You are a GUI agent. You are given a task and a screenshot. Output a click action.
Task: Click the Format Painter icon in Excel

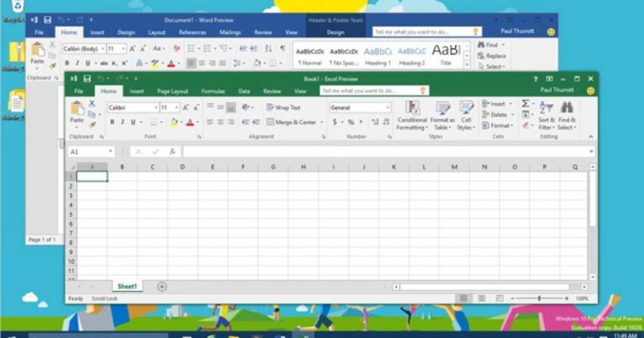92,124
